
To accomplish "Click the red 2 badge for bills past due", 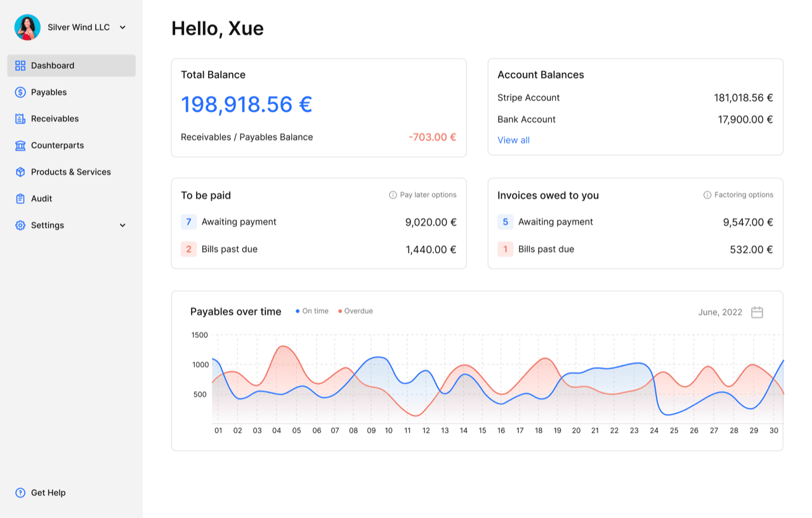I will click(x=188, y=249).
